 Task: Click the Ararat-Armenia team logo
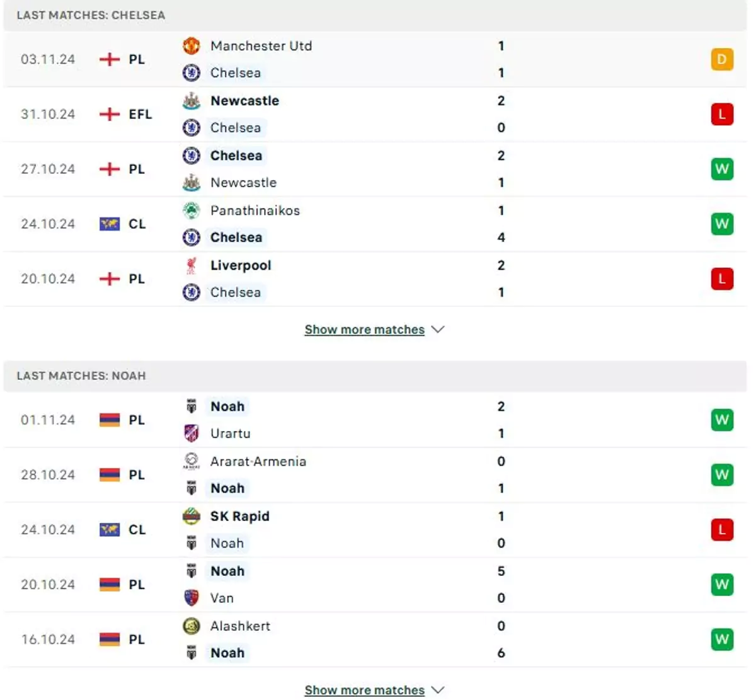[192, 461]
